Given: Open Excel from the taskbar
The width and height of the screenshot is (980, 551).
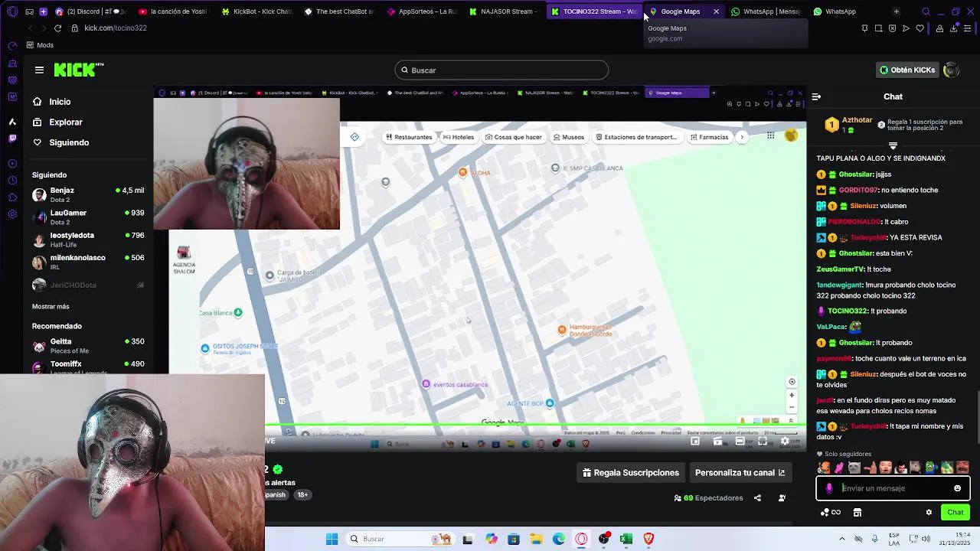Looking at the screenshot, I should (x=626, y=539).
